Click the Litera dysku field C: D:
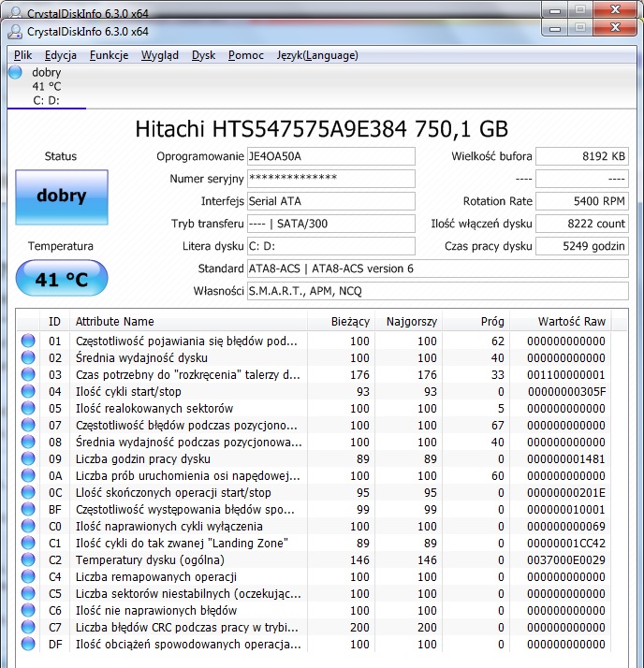644x668 pixels. (x=331, y=246)
